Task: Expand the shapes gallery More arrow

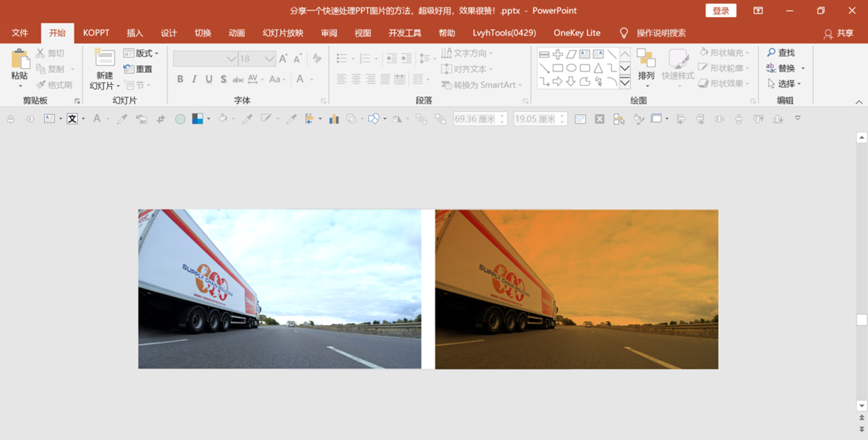Action: pos(625,82)
